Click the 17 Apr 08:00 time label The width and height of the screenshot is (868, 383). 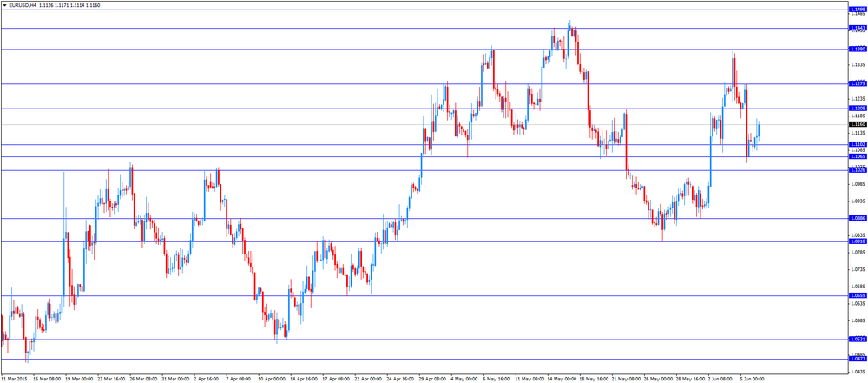point(335,380)
